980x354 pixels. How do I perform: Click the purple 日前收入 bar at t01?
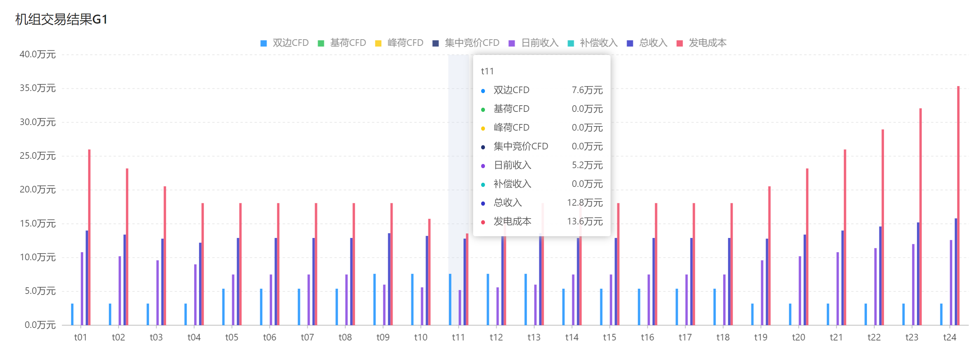82,289
